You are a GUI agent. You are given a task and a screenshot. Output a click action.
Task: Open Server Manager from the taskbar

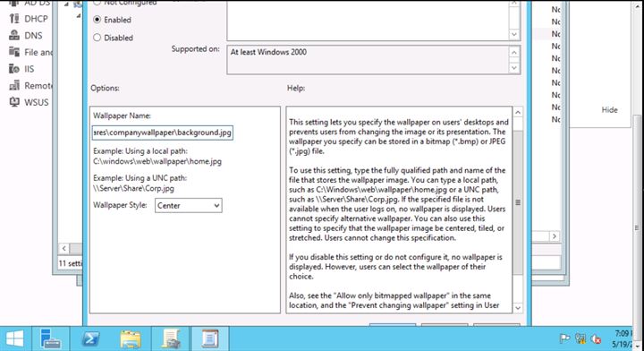click(51, 339)
